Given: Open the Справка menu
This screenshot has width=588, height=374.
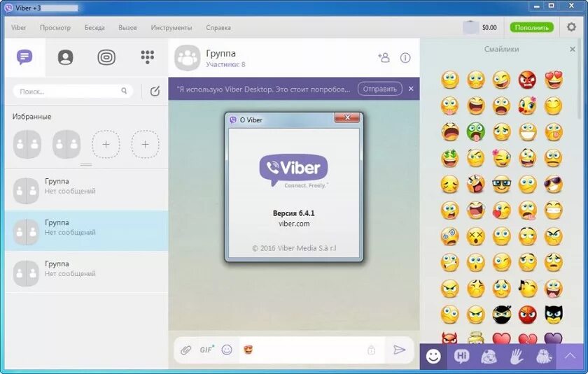Looking at the screenshot, I should pos(218,27).
